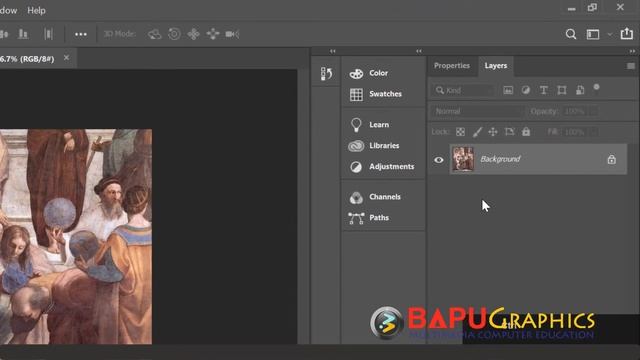Hide the Background layer eye icon
Screen dimensions: 640x360
click(439, 160)
